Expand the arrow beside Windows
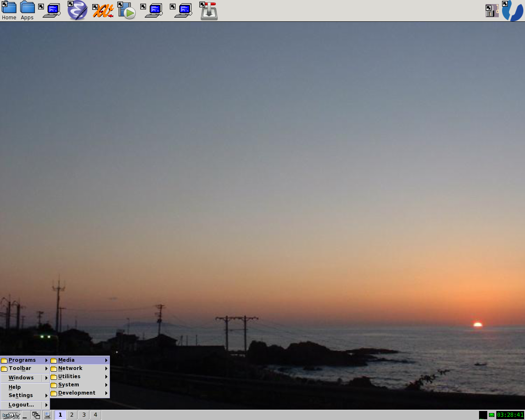 (46, 378)
